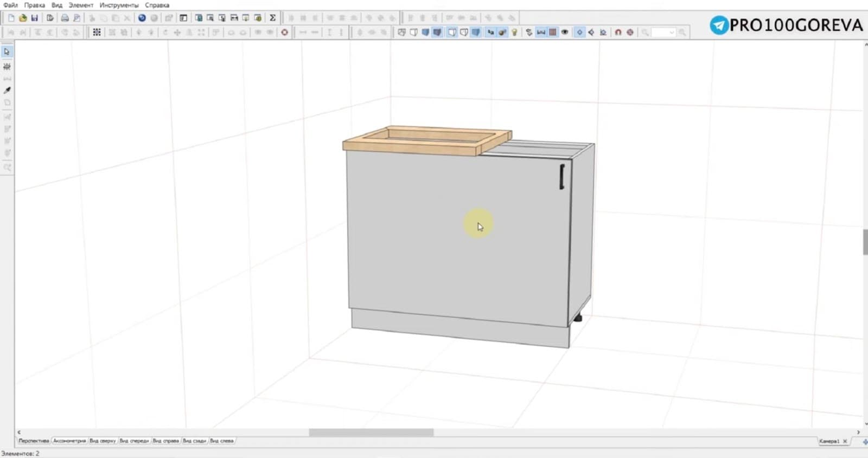The width and height of the screenshot is (868, 458).
Task: Open the Вид menu
Action: click(57, 5)
